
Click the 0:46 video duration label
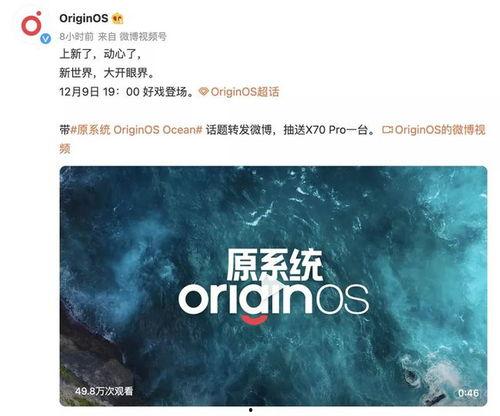coord(468,393)
